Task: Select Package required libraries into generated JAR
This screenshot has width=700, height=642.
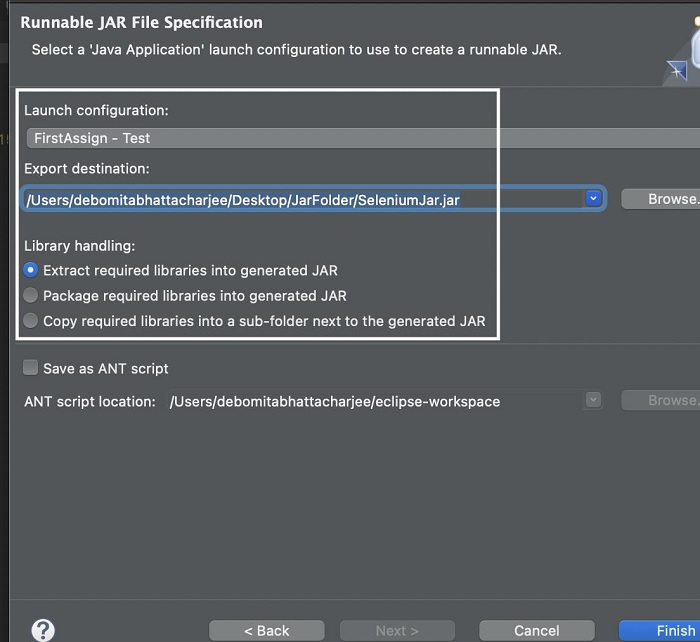Action: (x=31, y=295)
